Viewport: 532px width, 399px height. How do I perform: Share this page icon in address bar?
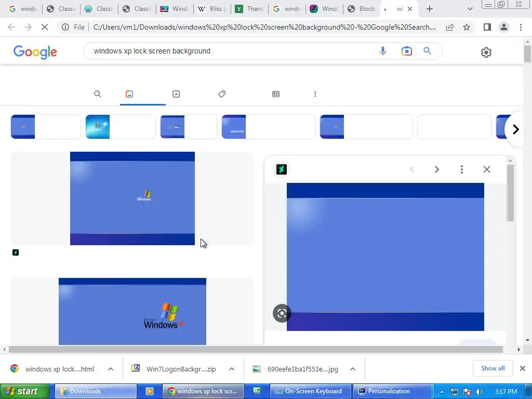(450, 27)
